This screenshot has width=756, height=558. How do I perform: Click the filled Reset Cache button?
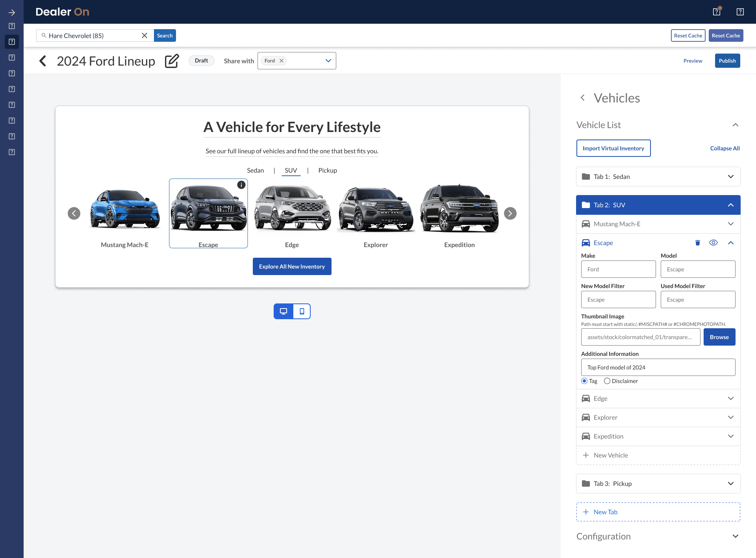[x=726, y=35]
